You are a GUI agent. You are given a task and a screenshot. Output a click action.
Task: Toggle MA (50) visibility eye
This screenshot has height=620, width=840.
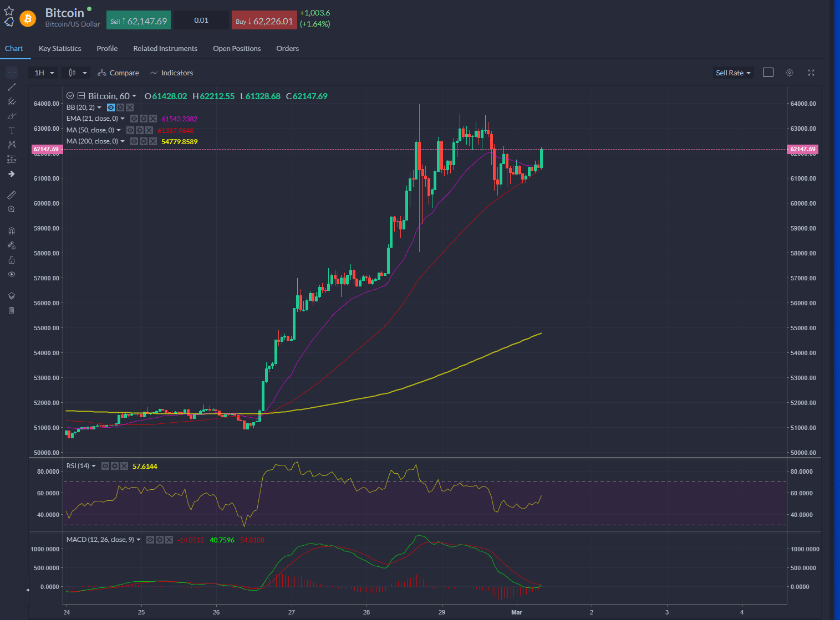click(130, 130)
